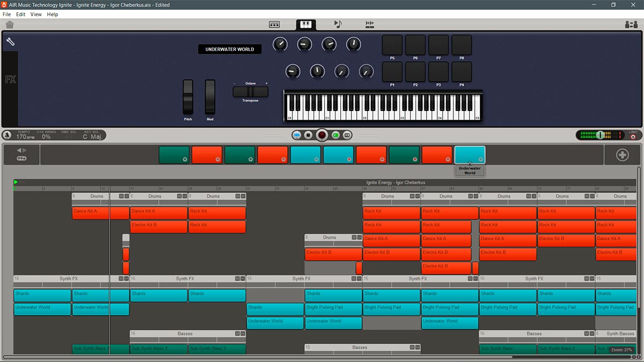Toggle the Limit button
644x362 pixels.
[x=633, y=137]
